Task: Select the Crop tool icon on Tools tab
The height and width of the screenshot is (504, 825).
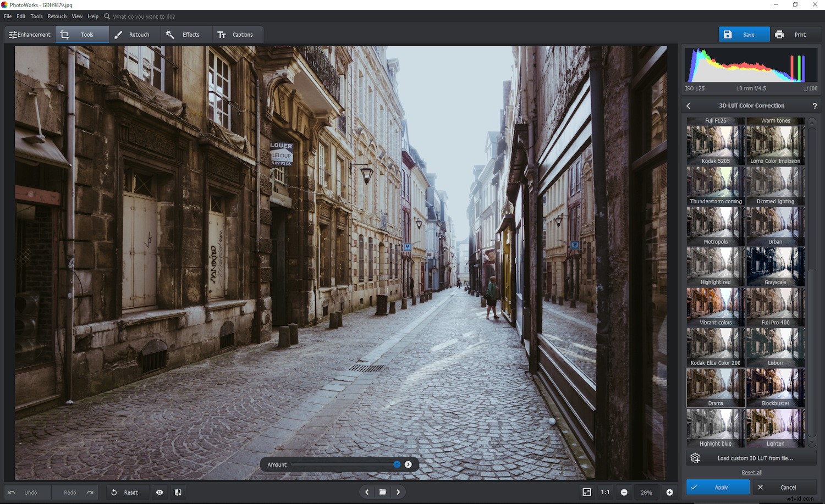Action: (64, 34)
